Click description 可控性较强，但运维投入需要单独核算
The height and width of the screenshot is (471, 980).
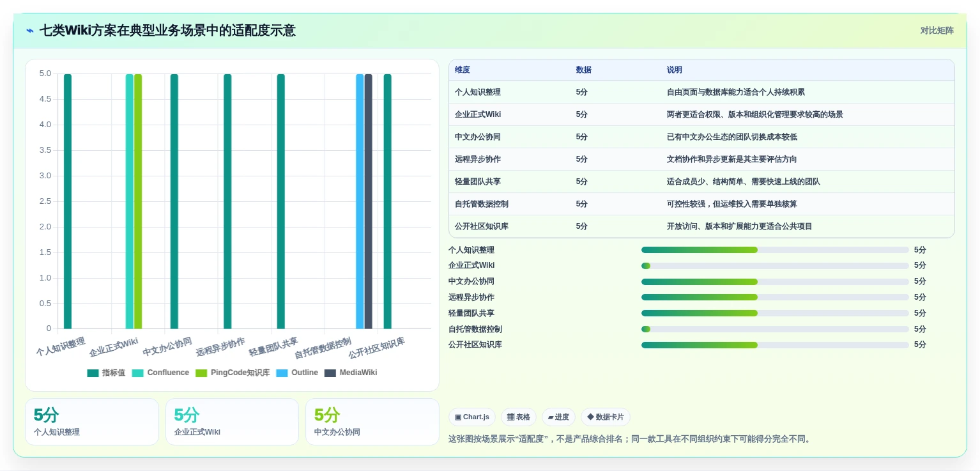point(732,204)
